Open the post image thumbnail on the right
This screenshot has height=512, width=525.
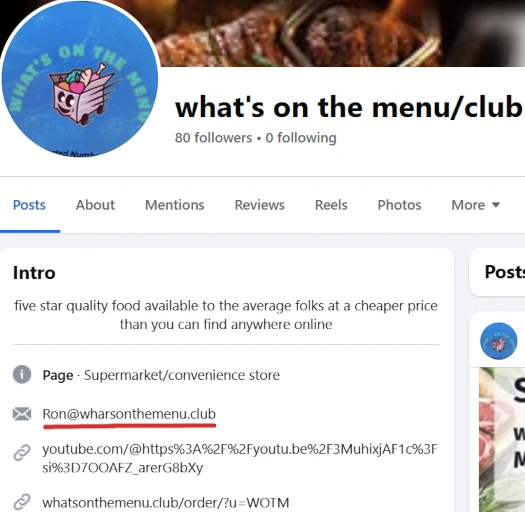point(502,439)
